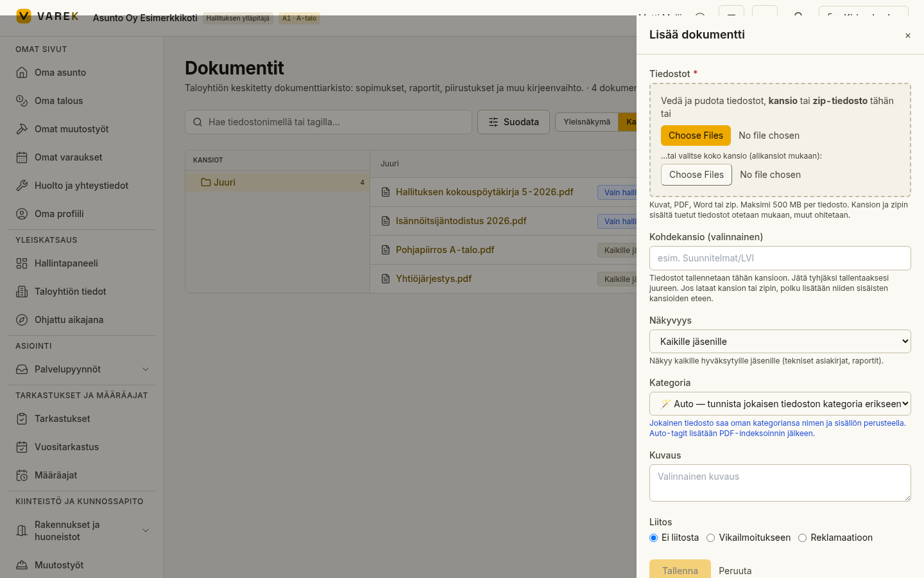Open the Näkyvyys dropdown
The width and height of the screenshot is (924, 578).
(x=780, y=342)
